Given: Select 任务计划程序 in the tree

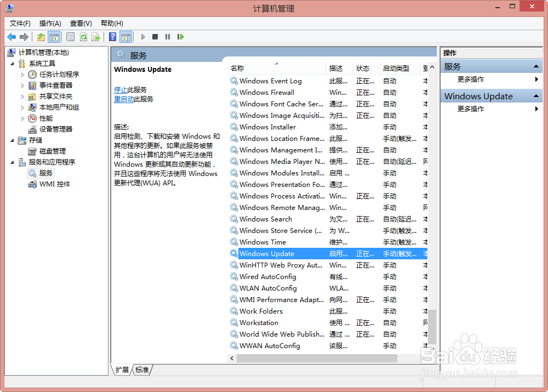Looking at the screenshot, I should (59, 75).
